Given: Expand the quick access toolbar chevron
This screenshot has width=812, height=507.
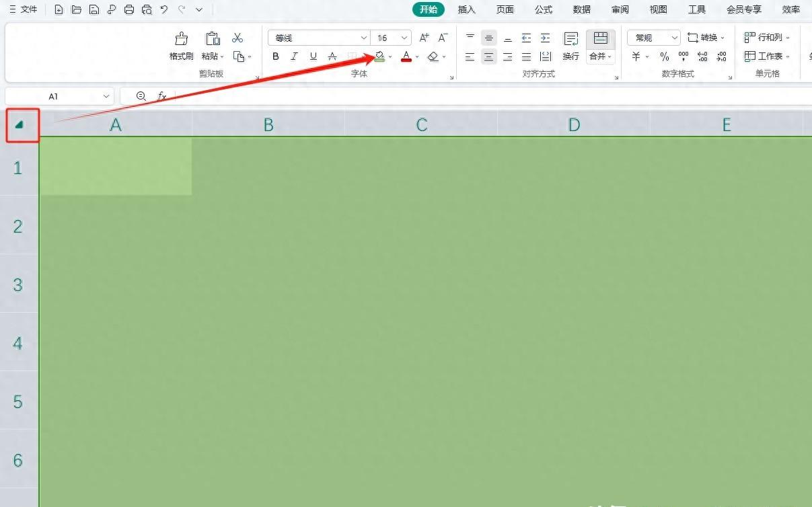Looking at the screenshot, I should tap(199, 9).
